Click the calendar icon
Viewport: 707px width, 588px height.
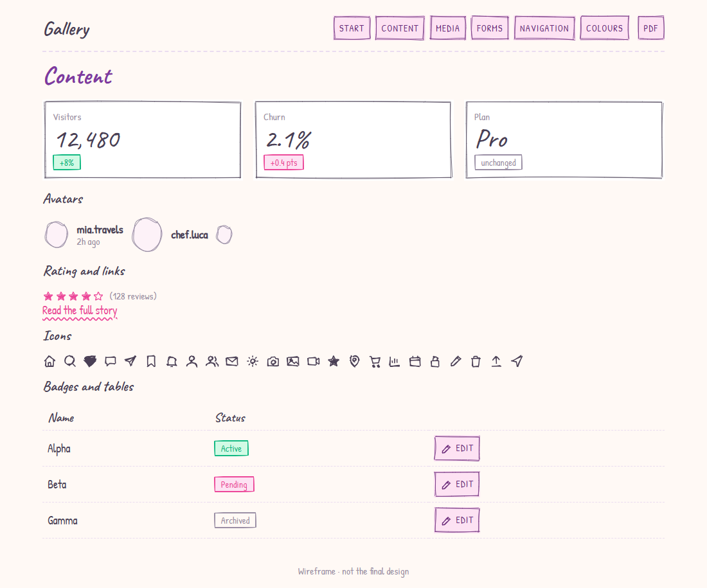coord(415,361)
